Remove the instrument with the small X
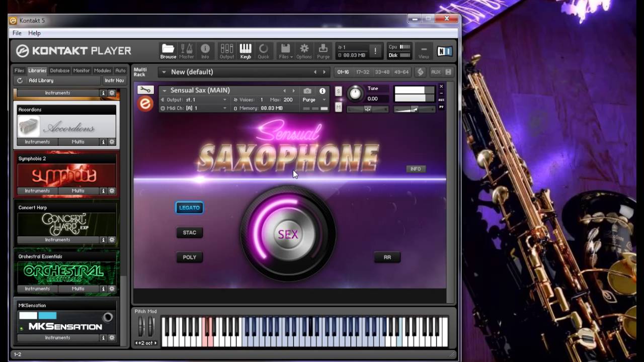Image resolution: width=644 pixels, height=362 pixels. point(441,86)
